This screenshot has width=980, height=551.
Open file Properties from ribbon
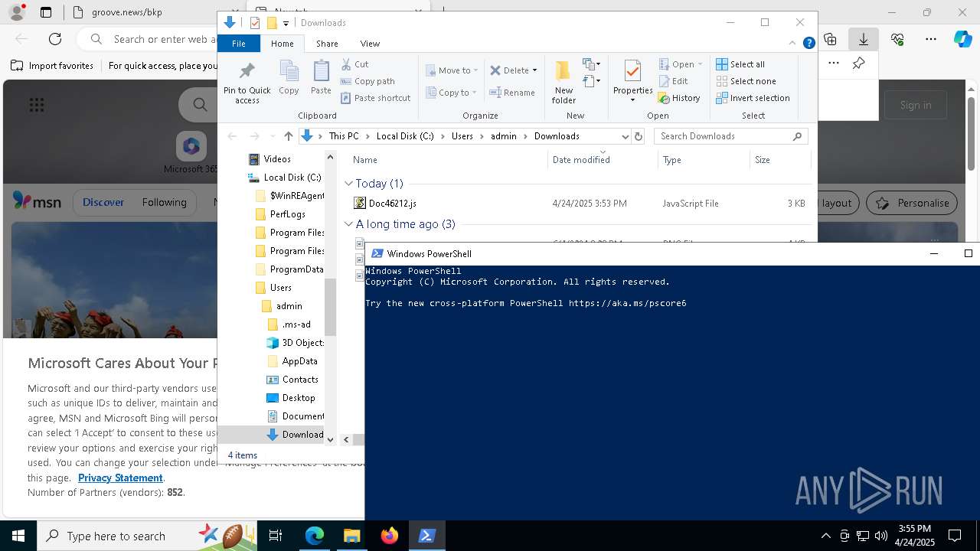point(632,80)
